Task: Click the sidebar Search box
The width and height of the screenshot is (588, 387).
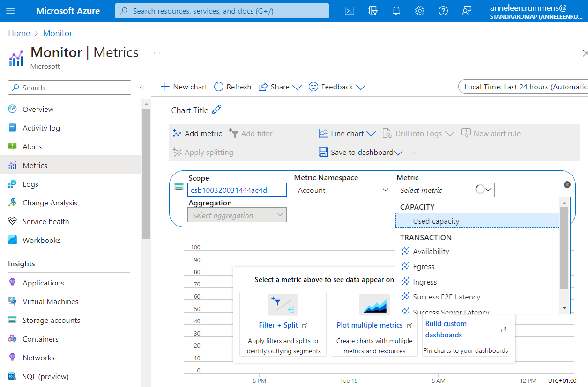Action: 69,88
